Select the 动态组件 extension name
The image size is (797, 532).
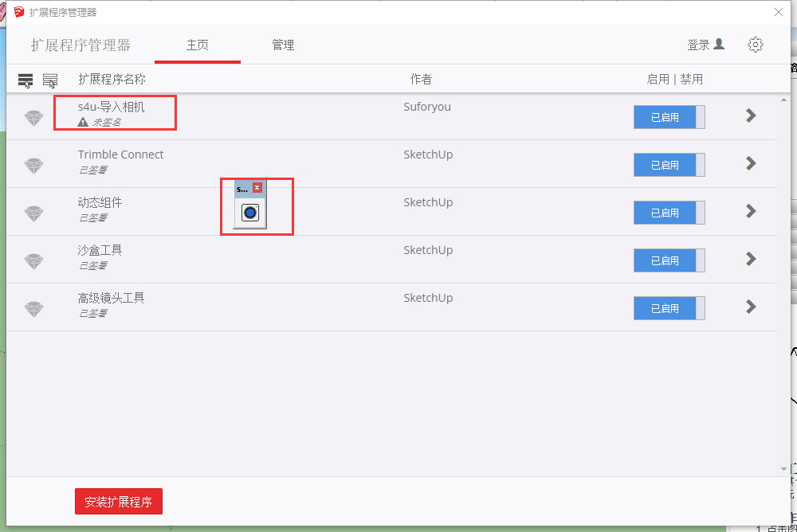coord(100,202)
